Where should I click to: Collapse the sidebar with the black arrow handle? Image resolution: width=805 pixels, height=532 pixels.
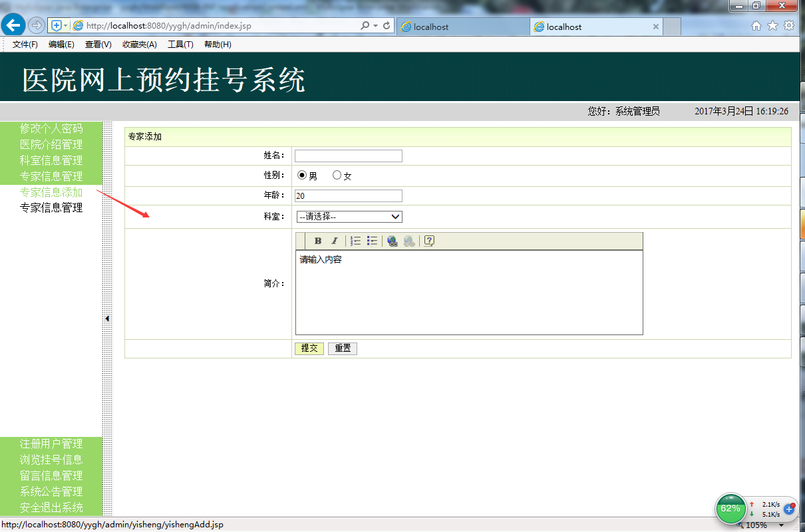pos(107,319)
